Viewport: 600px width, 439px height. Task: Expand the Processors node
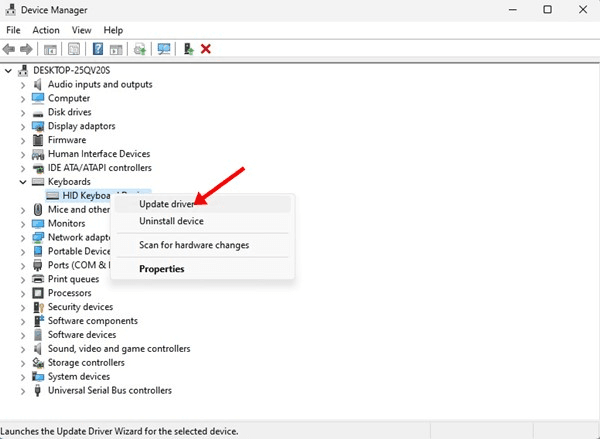pos(23,293)
